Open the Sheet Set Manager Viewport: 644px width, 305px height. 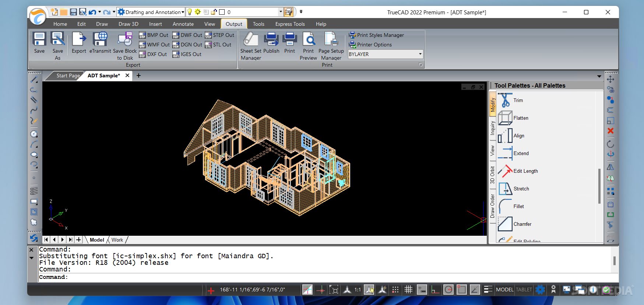tap(251, 46)
